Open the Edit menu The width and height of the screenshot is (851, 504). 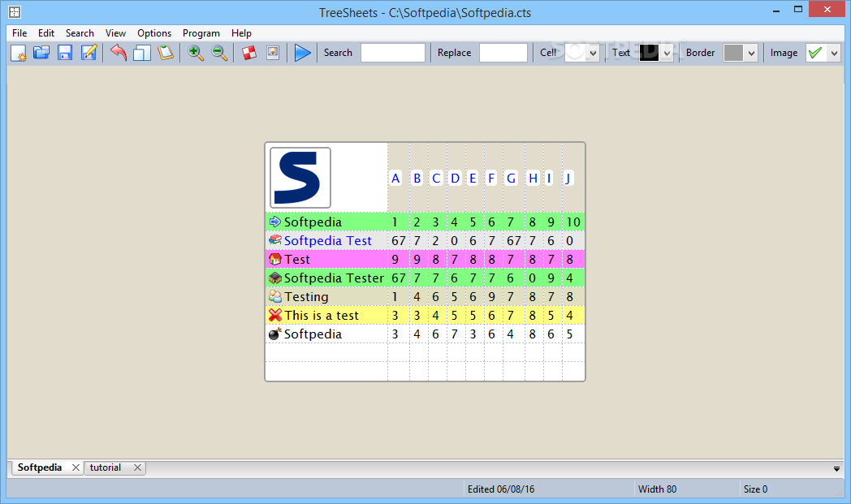pyautogui.click(x=46, y=33)
